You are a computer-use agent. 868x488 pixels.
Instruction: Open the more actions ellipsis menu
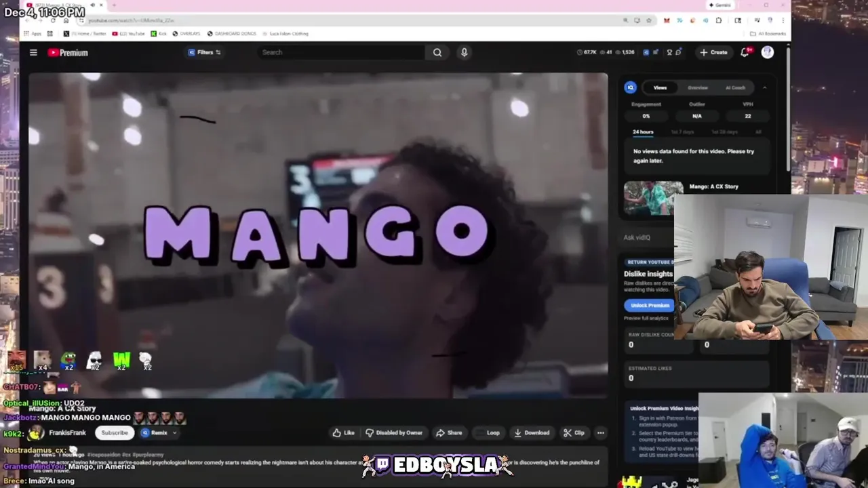click(600, 432)
